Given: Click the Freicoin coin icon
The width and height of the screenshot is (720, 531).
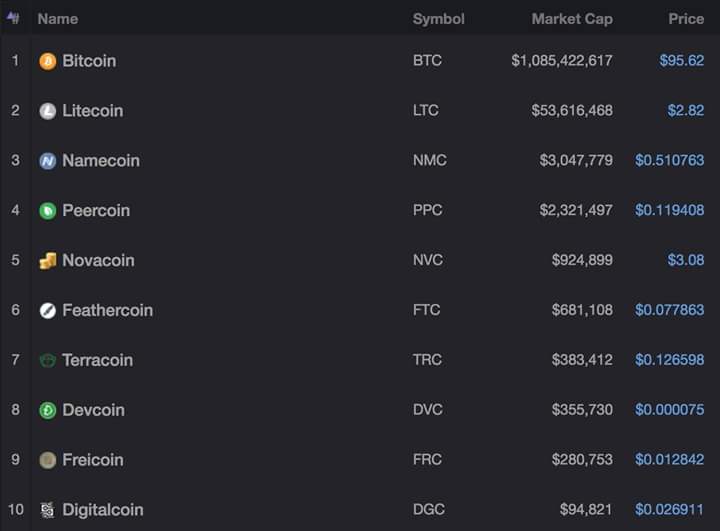Looking at the screenshot, I should [48, 460].
